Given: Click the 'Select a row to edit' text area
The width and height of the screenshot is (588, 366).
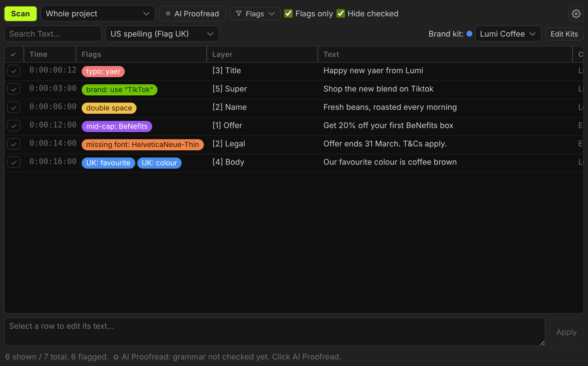Looking at the screenshot, I should click(x=275, y=332).
